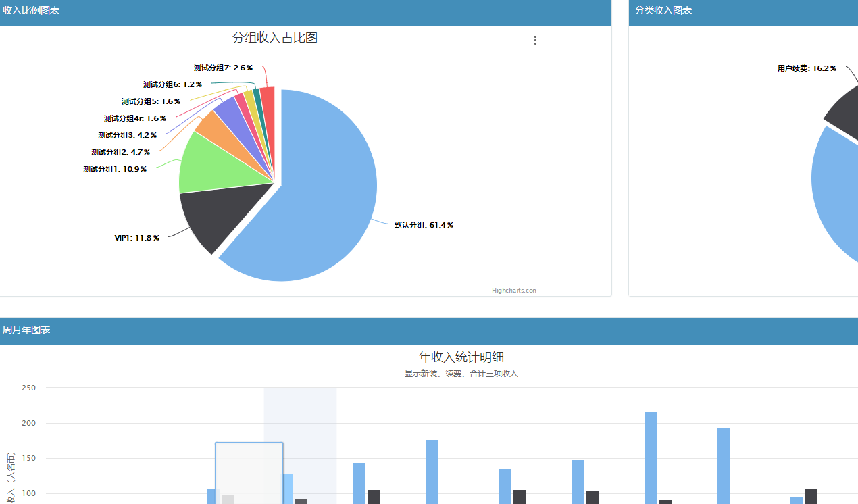Viewport: 858px width, 504px height.
Task: Click the 测试分组5: 1.6% label
Action: (x=151, y=101)
